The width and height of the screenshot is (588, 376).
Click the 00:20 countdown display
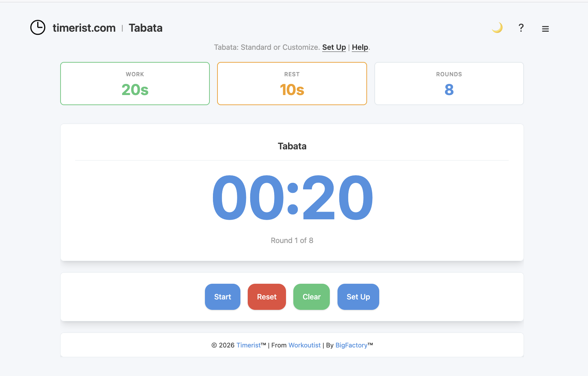292,197
